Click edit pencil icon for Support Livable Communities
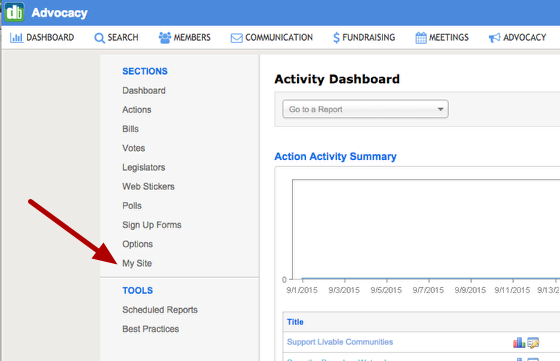This screenshot has width=560, height=361. click(533, 343)
